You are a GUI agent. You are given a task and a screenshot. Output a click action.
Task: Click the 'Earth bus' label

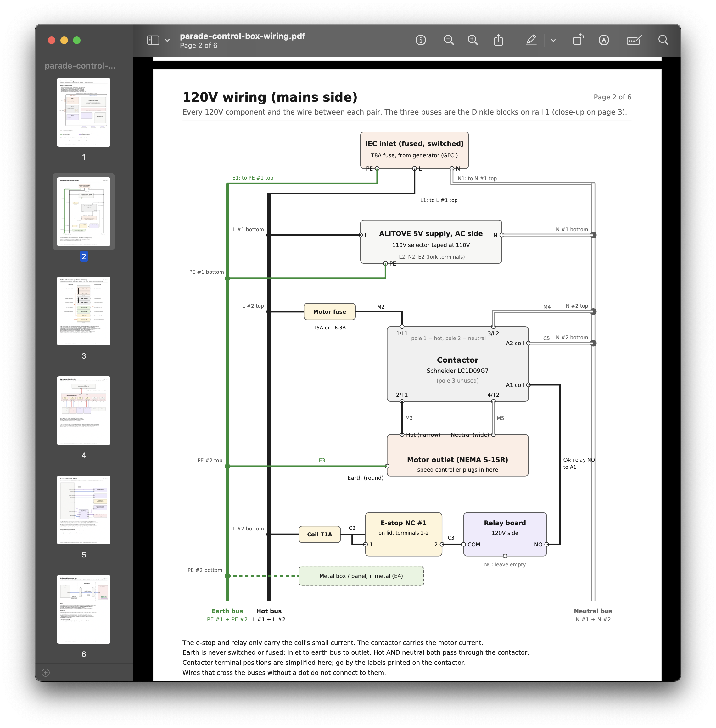227,611
